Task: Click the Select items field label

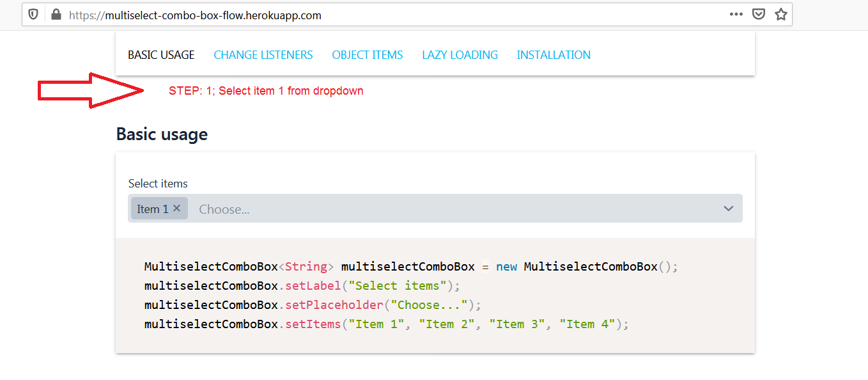Action: 158,184
